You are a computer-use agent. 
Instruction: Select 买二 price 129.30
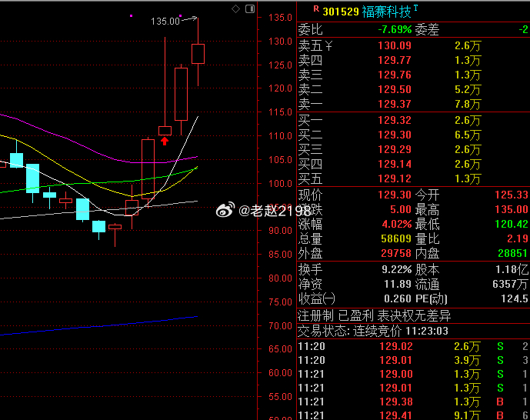click(395, 135)
